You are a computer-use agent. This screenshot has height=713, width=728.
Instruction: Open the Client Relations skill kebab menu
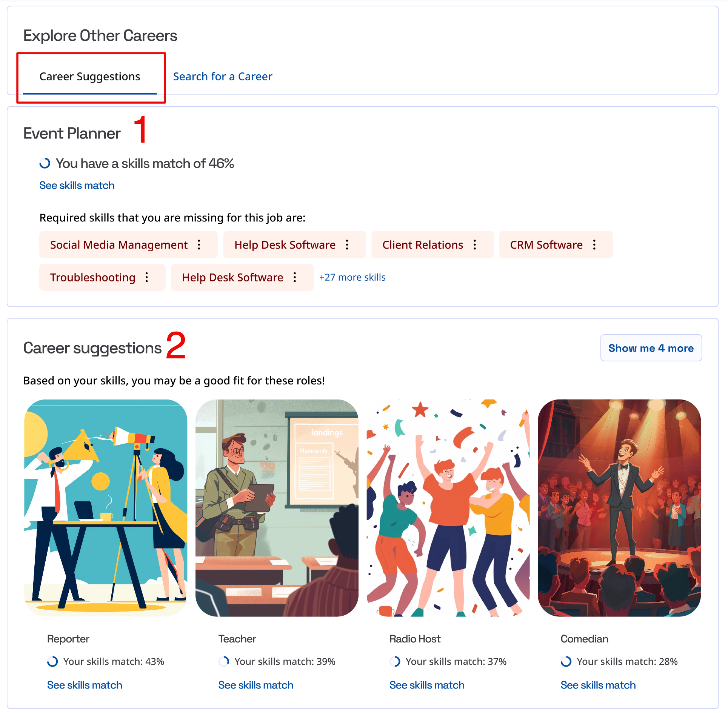pyautogui.click(x=475, y=245)
